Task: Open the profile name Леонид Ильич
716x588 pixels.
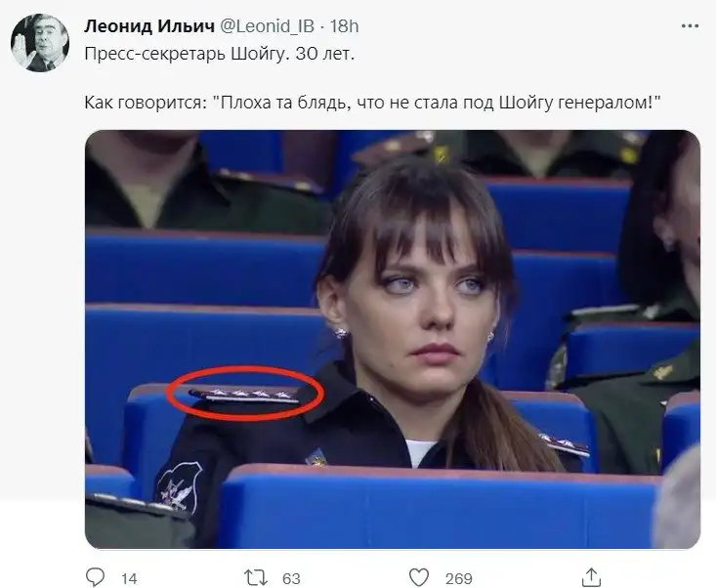Action: (149, 26)
